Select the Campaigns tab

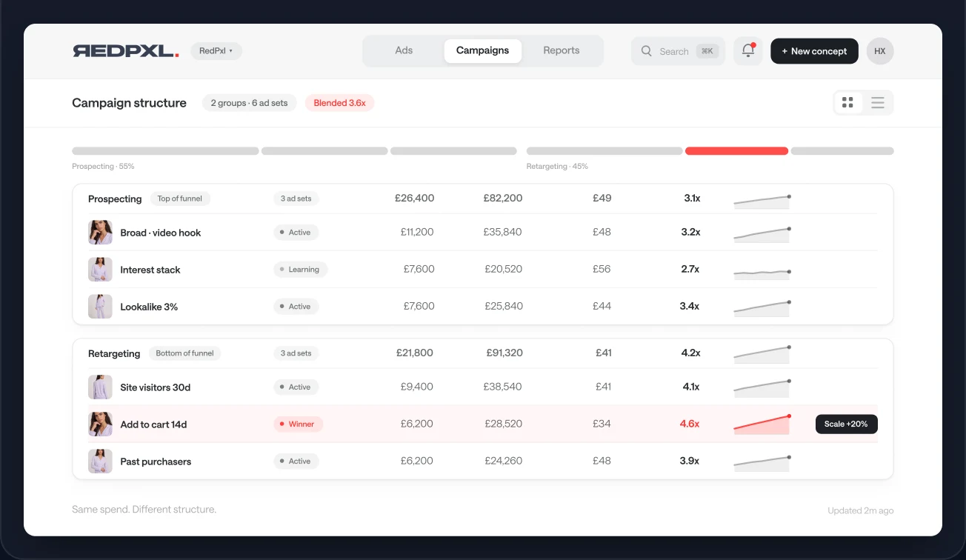[x=483, y=51]
